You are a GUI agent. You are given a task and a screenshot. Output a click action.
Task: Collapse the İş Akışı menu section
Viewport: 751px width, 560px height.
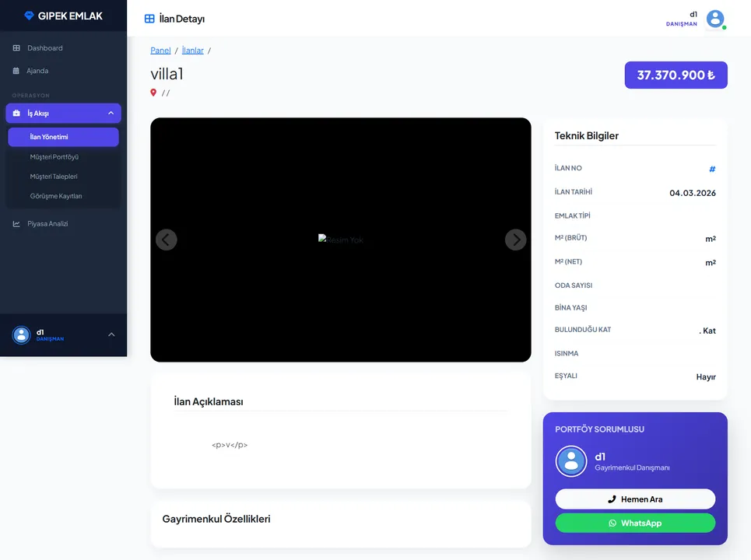(111, 114)
